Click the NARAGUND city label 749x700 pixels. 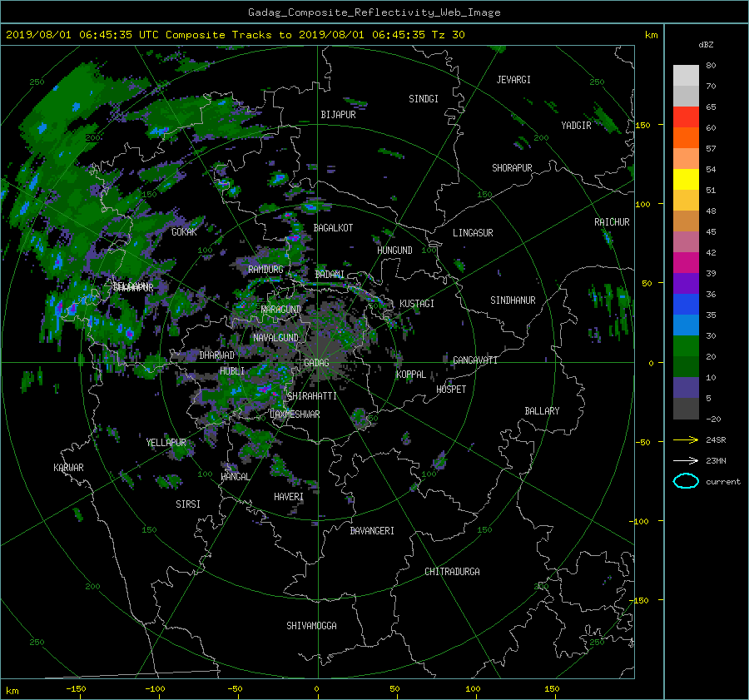click(x=281, y=310)
